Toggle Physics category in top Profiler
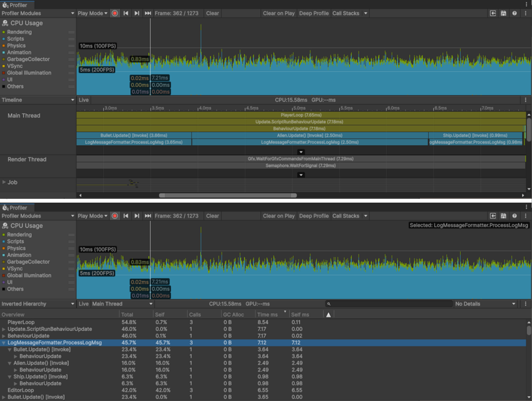This screenshot has height=401, width=532. pos(4,46)
